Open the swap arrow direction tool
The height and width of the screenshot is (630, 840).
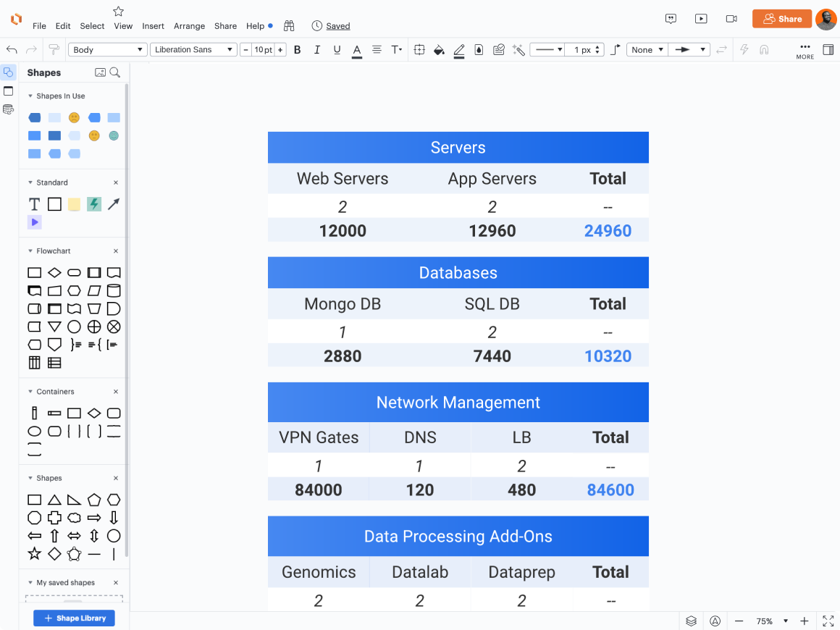[721, 49]
